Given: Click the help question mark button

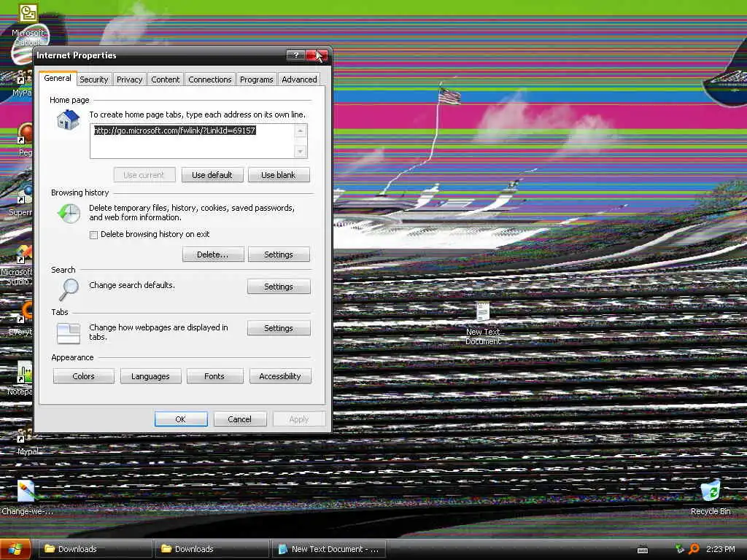Looking at the screenshot, I should click(x=295, y=55).
